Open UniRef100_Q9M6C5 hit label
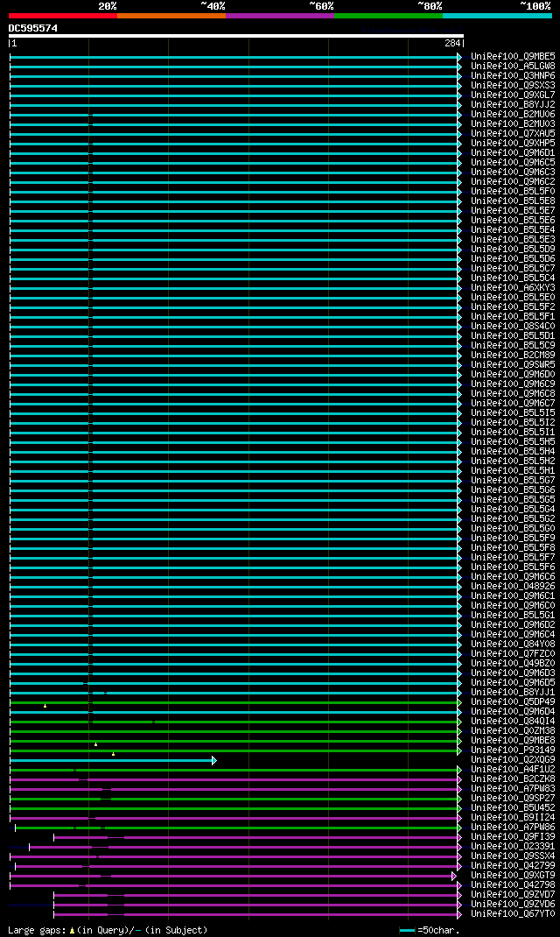Screen dimensions: 560x937 [513, 163]
